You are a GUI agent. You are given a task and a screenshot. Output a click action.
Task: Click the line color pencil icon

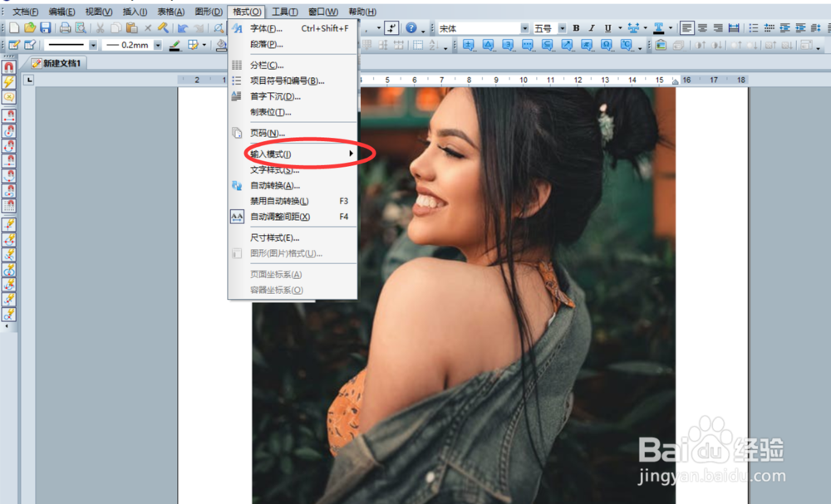click(x=175, y=46)
